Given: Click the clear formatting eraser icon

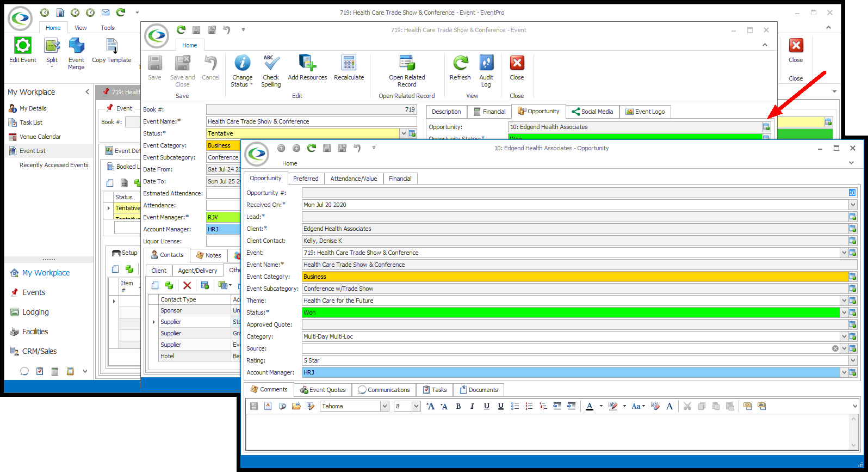Looking at the screenshot, I should (655, 406).
